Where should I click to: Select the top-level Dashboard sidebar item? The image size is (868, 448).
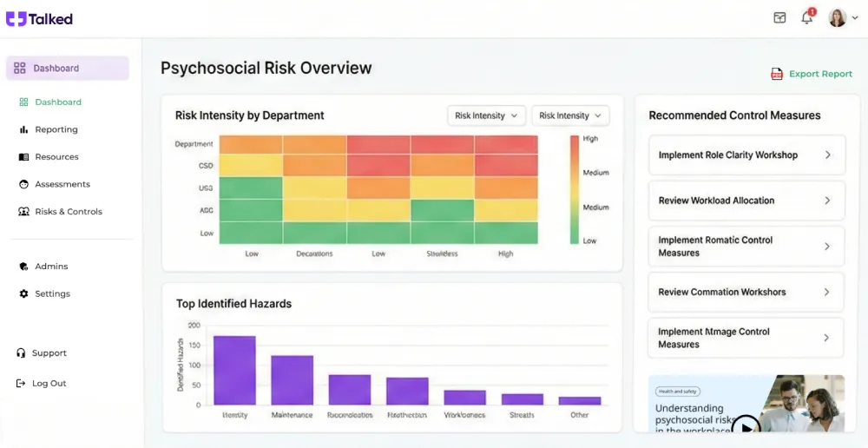(x=67, y=69)
